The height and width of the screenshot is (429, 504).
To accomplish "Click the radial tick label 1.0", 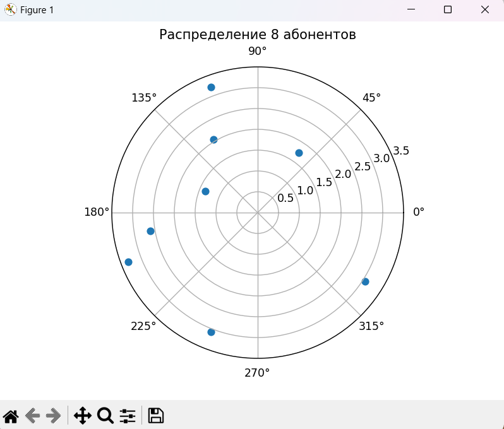I will (x=305, y=191).
